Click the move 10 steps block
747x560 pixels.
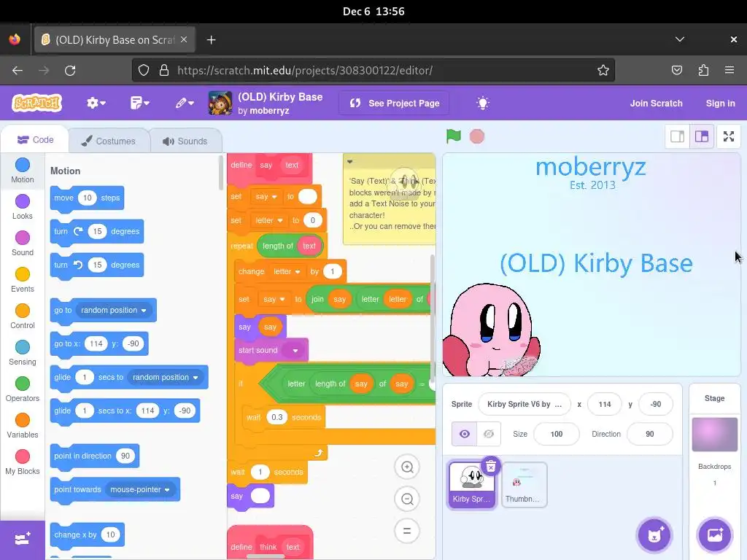click(87, 198)
